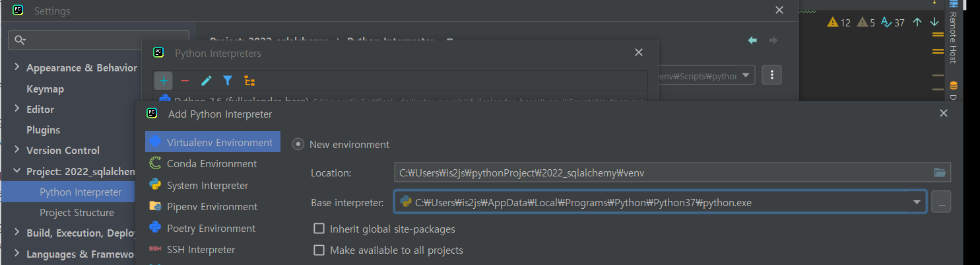Show weak warnings count 5 in editor
The image size is (980, 265).
click(866, 22)
